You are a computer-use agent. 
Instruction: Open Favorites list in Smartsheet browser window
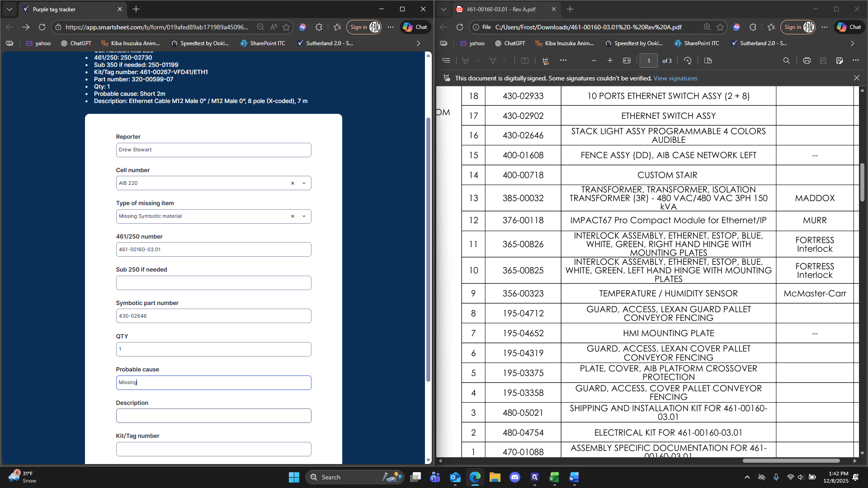337,27
